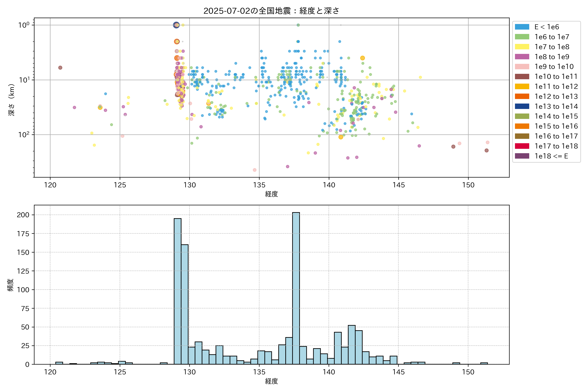The height and width of the screenshot is (392, 588).
Task: Click the green '1e6 to 1e7' legend swatch
Action: point(522,37)
